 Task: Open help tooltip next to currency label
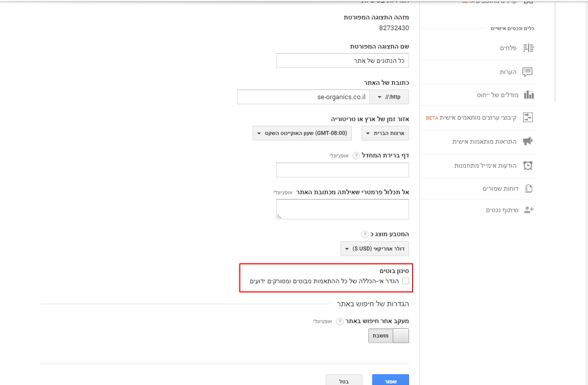365,234
